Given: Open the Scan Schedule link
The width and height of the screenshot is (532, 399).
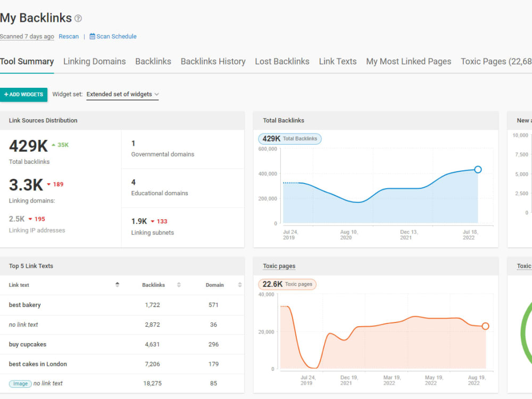Looking at the screenshot, I should (x=117, y=36).
